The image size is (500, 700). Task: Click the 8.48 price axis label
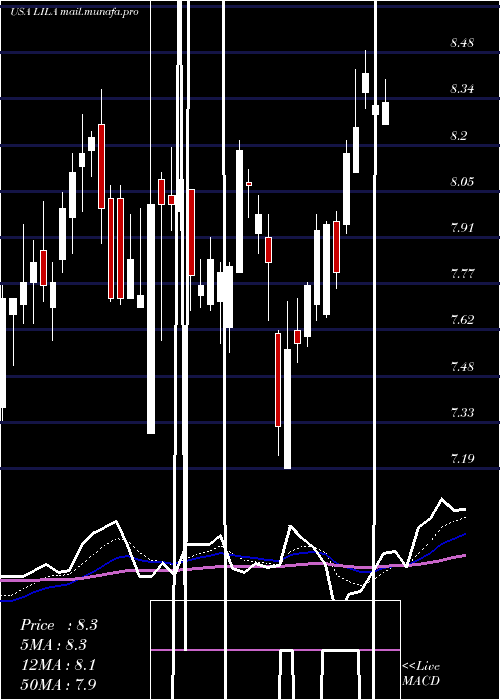(462, 43)
